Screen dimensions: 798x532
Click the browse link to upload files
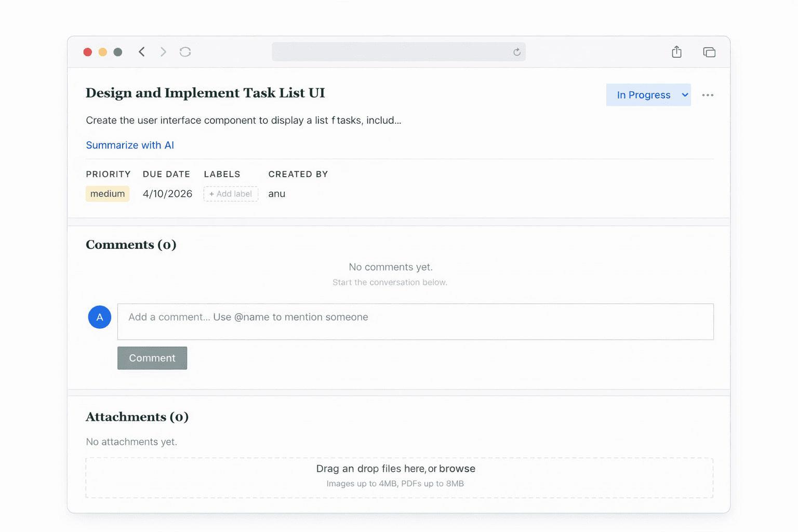pos(458,468)
